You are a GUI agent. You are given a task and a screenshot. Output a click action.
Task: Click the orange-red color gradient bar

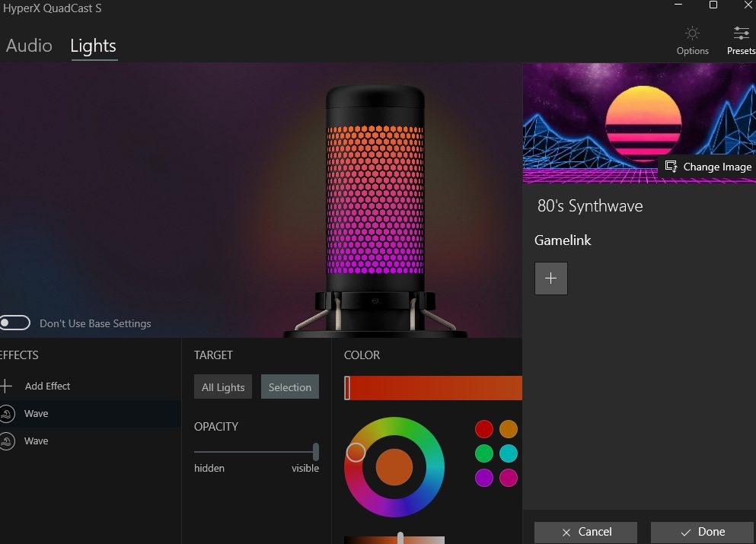(433, 388)
